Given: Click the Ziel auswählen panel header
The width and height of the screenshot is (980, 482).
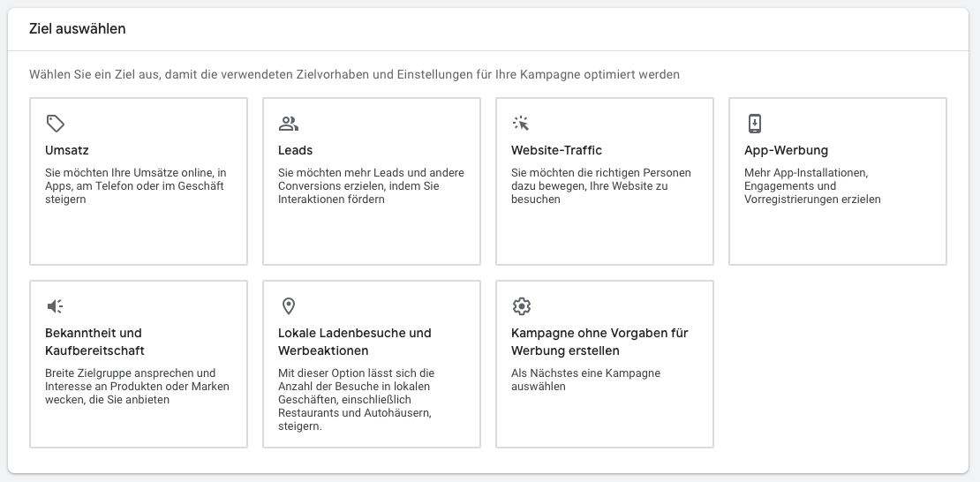Looking at the screenshot, I should pyautogui.click(x=488, y=29).
